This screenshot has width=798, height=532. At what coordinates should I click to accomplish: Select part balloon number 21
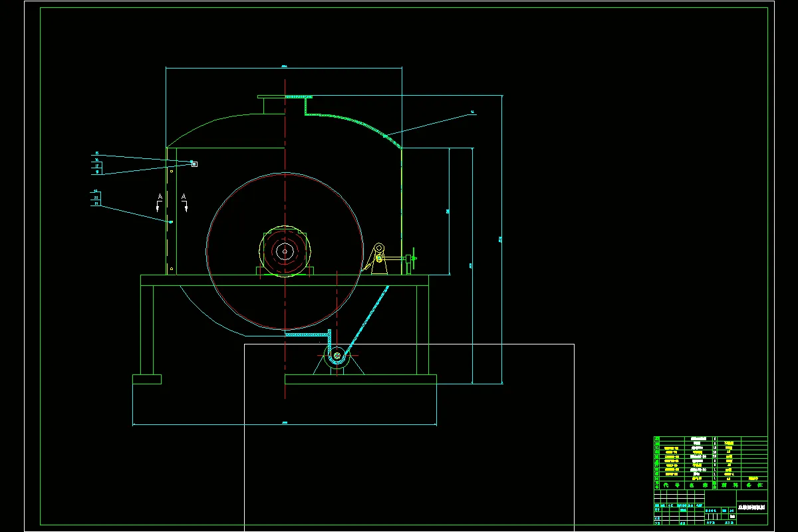pos(96,203)
